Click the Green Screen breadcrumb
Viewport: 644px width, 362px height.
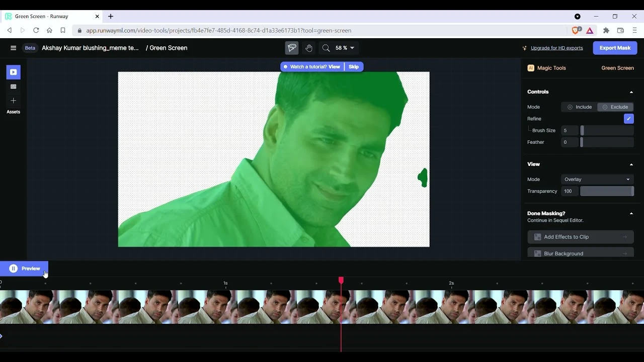point(168,48)
